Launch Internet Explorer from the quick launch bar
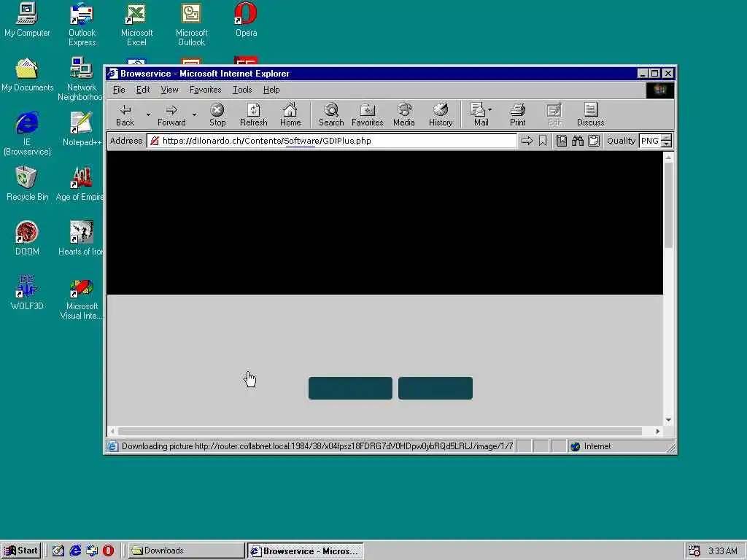Screen dimensions: 747x560 coord(75,551)
